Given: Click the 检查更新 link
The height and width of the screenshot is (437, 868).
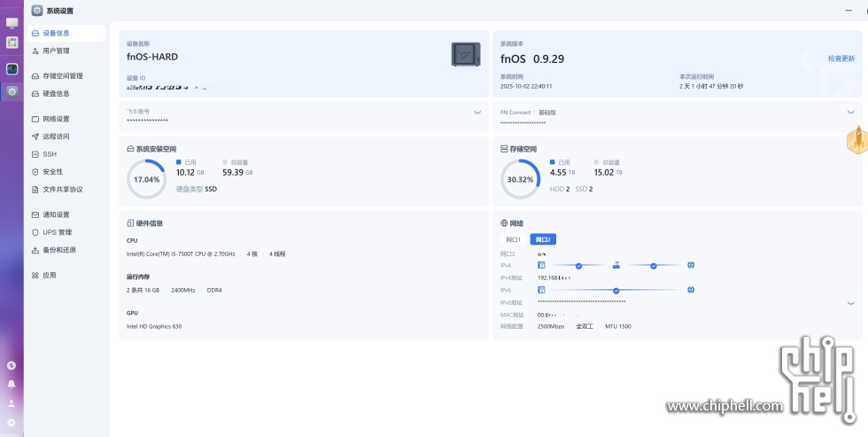Looking at the screenshot, I should (x=841, y=59).
